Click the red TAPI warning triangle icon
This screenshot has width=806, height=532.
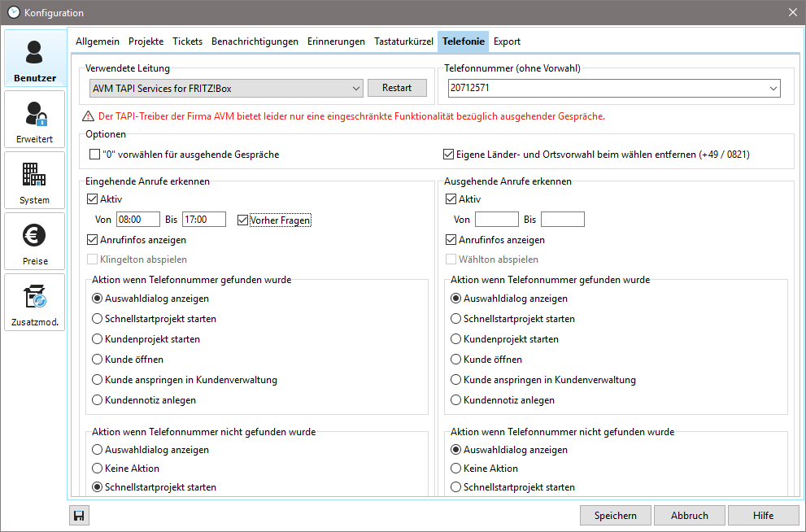pyautogui.click(x=89, y=116)
